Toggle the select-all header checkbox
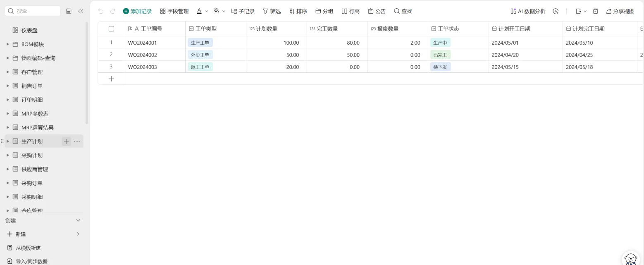This screenshot has width=644, height=265. tap(111, 29)
